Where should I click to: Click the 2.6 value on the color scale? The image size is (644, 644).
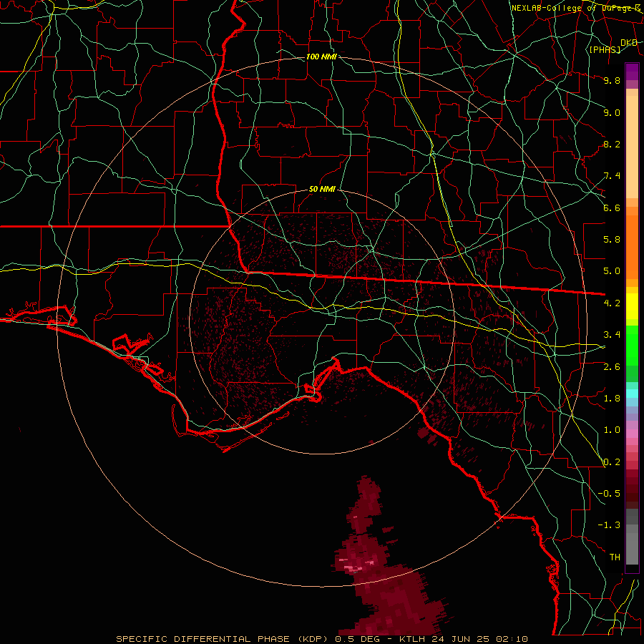[x=612, y=367]
